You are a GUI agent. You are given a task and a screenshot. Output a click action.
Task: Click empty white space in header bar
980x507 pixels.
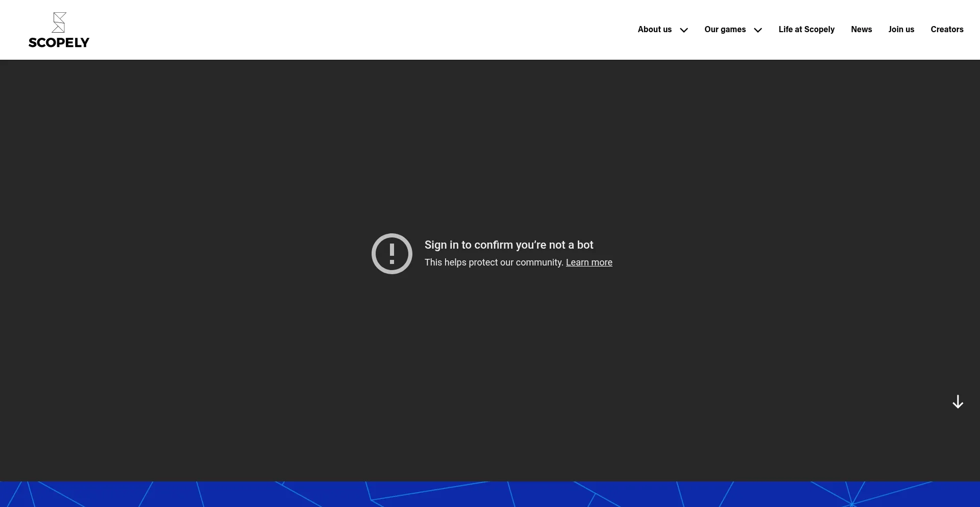(x=357, y=30)
